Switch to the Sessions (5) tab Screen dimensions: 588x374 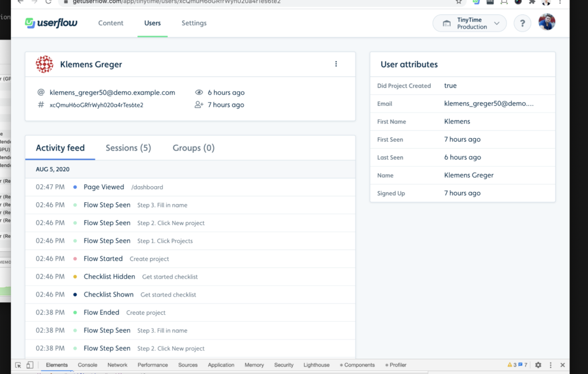point(128,148)
